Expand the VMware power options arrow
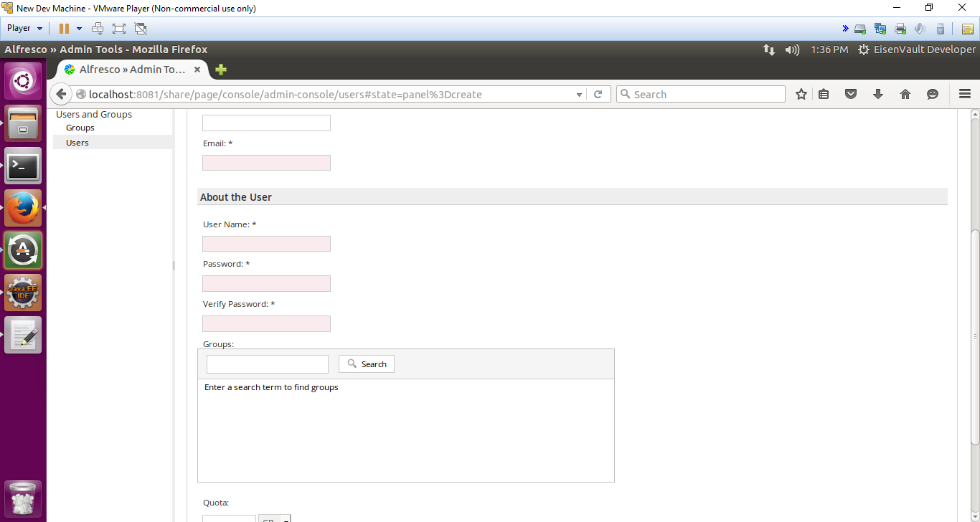 pyautogui.click(x=79, y=29)
